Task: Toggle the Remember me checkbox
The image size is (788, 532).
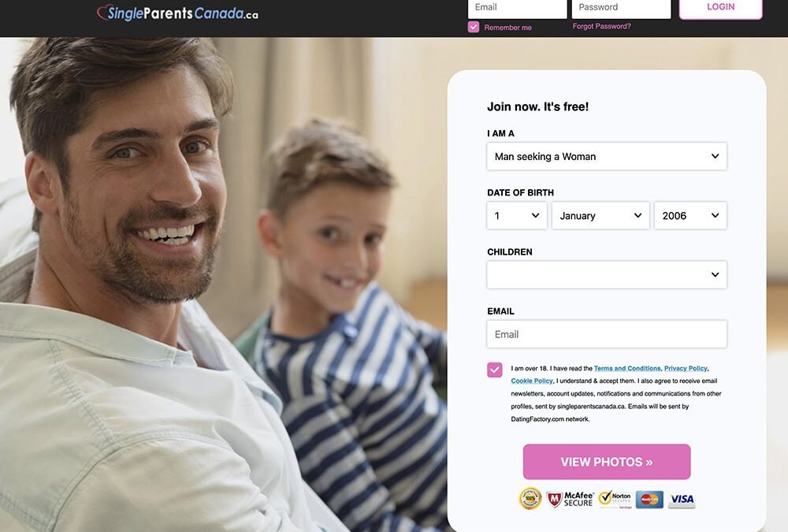Action: pos(474,27)
